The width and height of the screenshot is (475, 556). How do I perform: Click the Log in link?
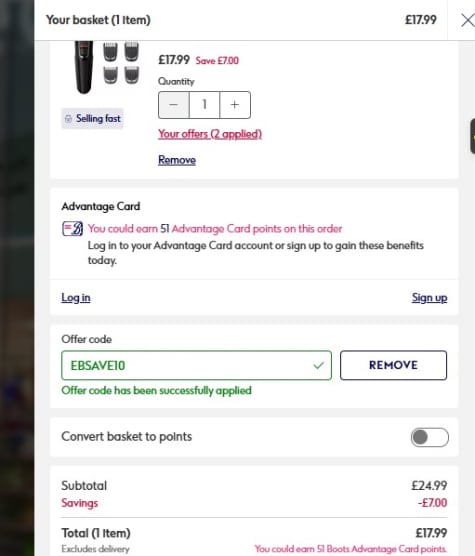pos(76,298)
